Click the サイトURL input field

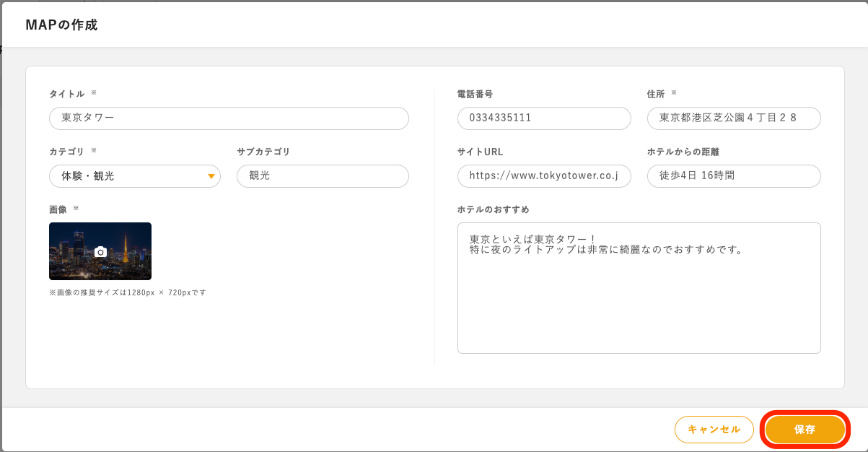click(544, 176)
